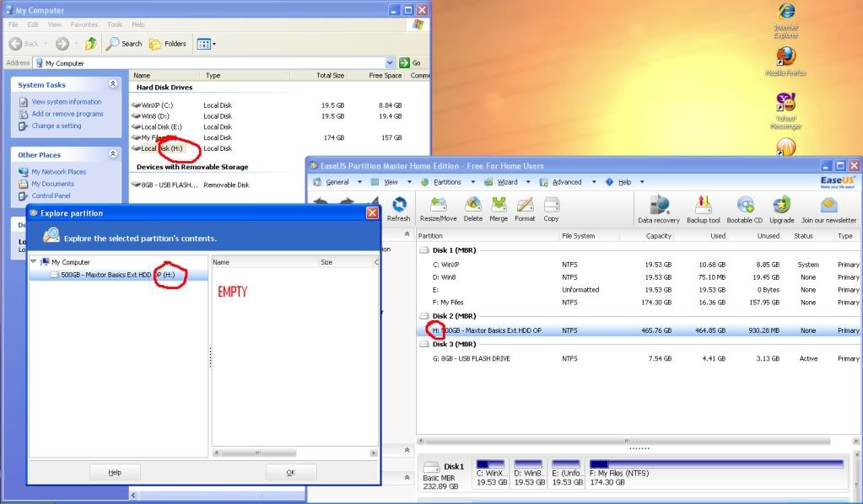Click the Bootable CD tool
The height and width of the screenshot is (504, 863).
(x=745, y=209)
